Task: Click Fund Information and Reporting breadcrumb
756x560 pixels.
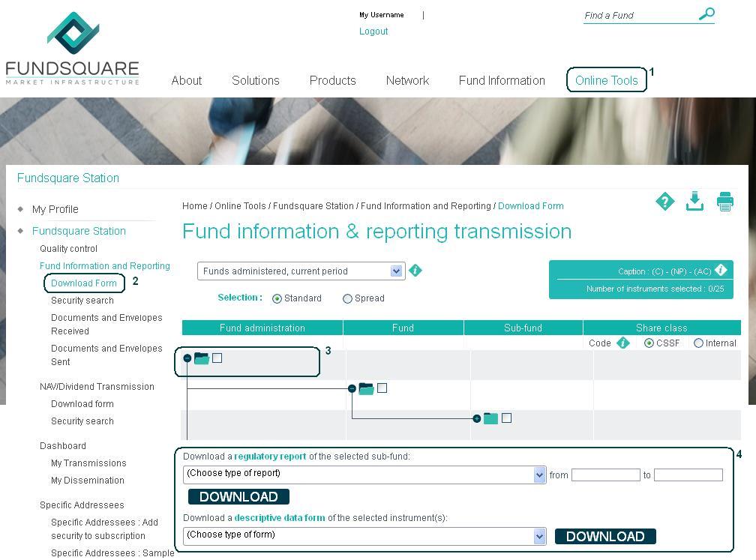Action: tap(426, 205)
